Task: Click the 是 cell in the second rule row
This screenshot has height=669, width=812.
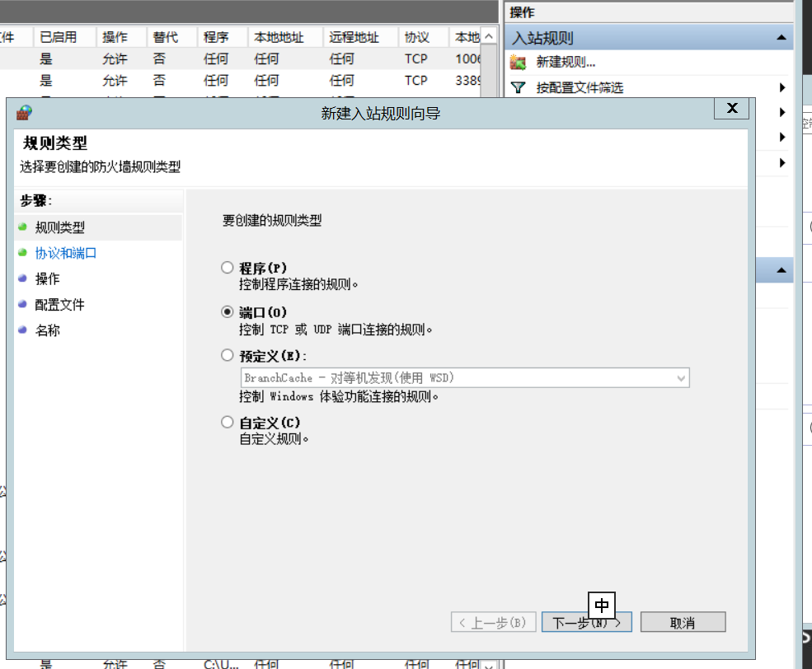Action: [x=46, y=81]
